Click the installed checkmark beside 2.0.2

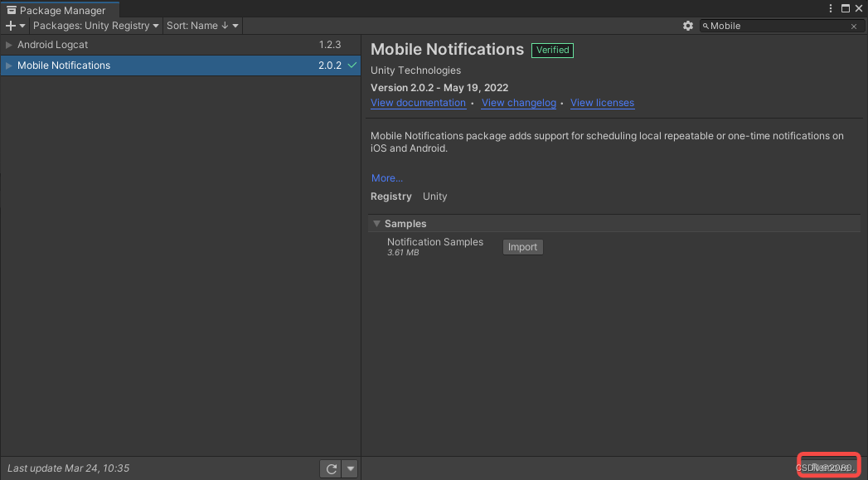[352, 65]
